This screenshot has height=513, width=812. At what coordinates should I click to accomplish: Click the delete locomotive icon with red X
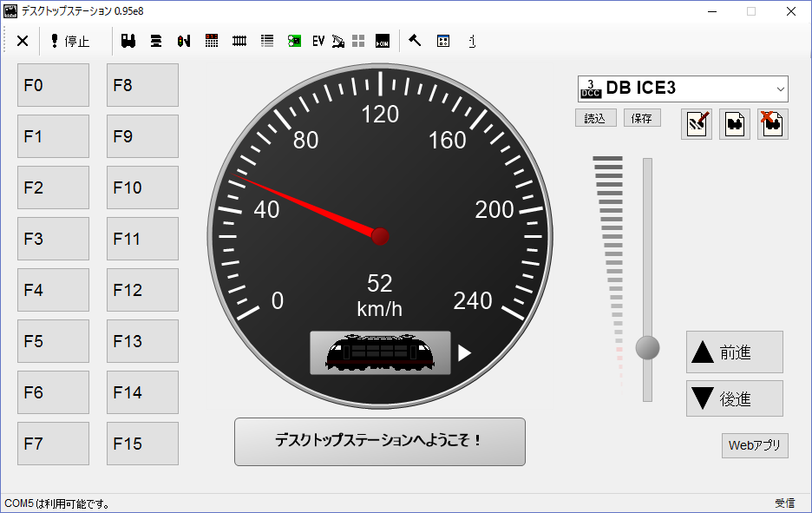coord(773,124)
